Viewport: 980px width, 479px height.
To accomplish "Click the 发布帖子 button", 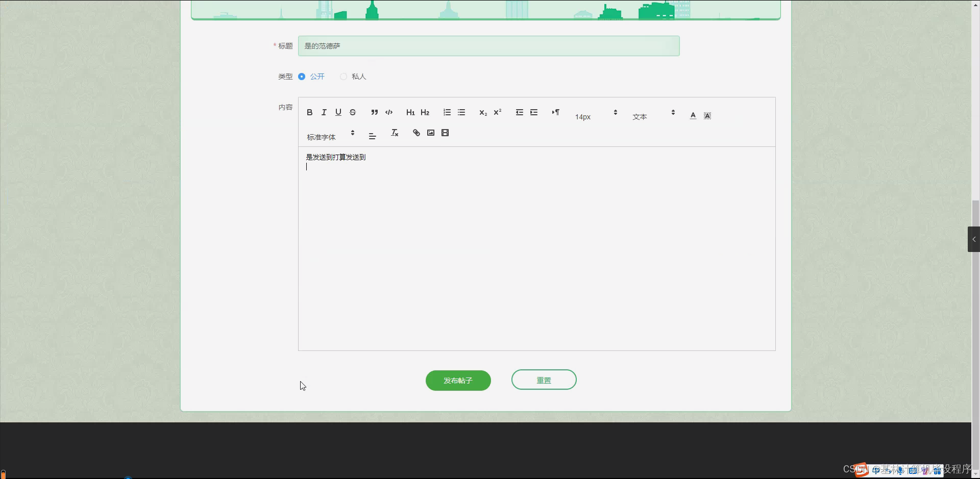I will [458, 381].
